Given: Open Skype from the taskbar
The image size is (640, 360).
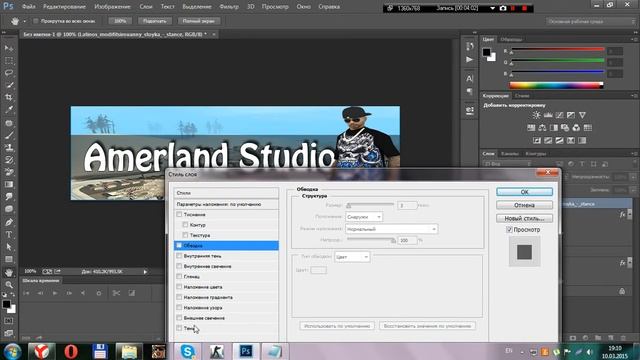Looking at the screenshot, I should tap(187, 351).
